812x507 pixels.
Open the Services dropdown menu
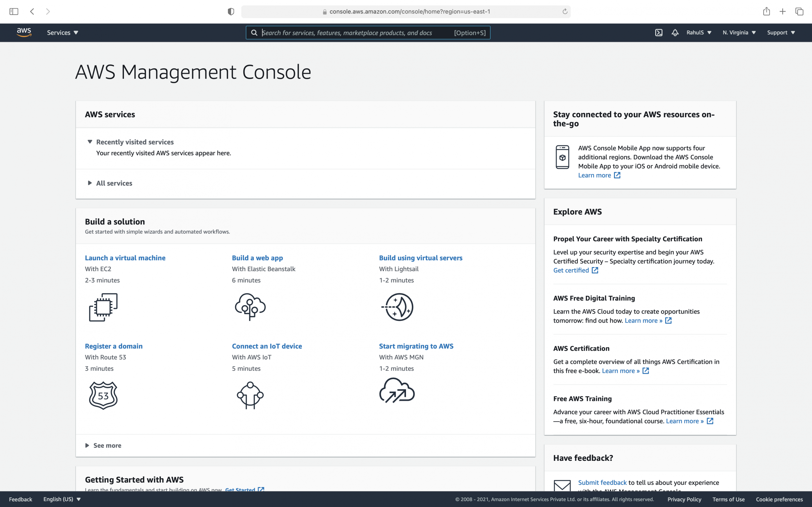(62, 32)
